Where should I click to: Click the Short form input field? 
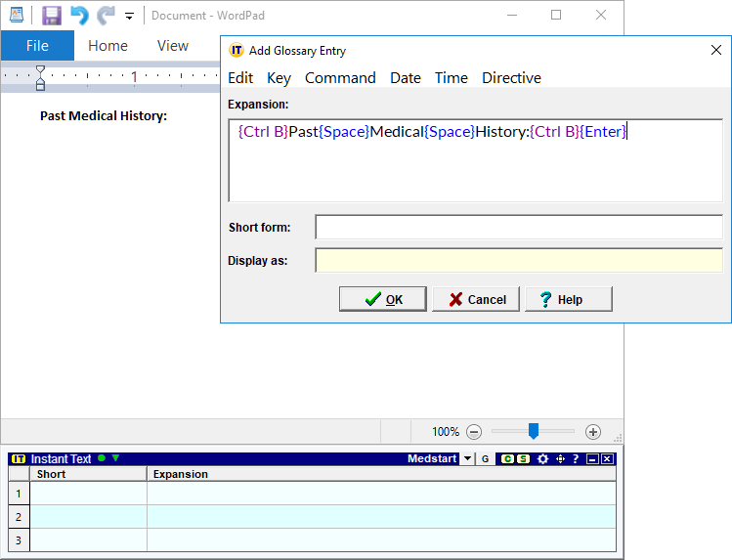[x=519, y=228]
